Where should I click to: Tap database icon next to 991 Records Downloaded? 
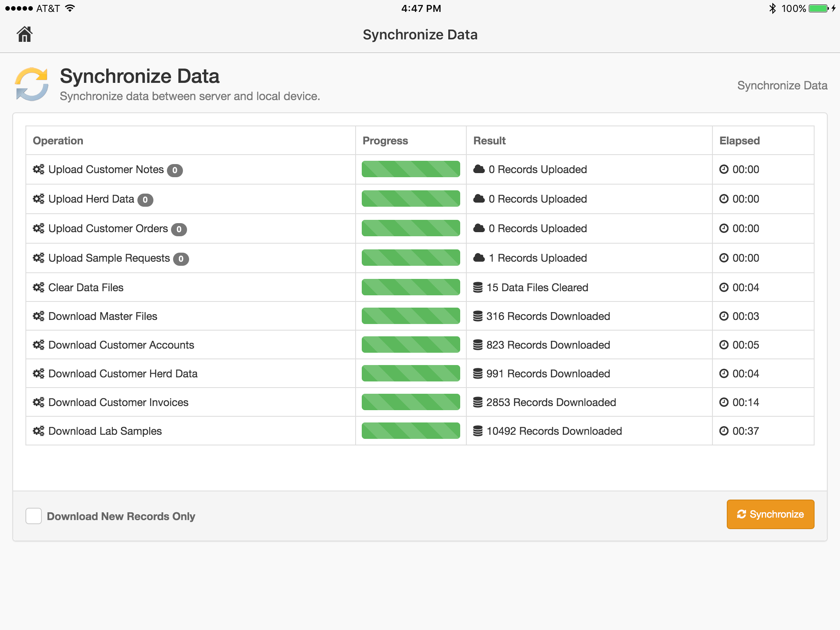478,374
